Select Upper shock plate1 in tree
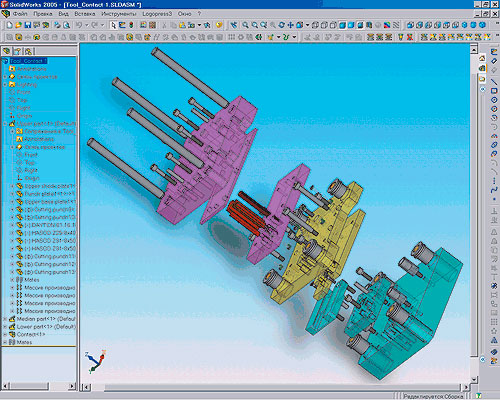500x400 pixels. point(50,186)
